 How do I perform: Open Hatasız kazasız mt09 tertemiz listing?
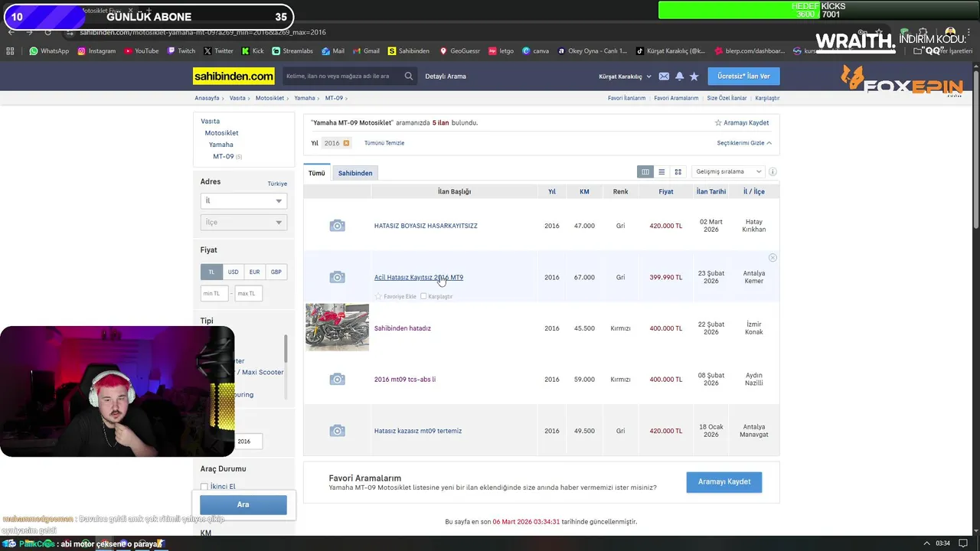418,431
